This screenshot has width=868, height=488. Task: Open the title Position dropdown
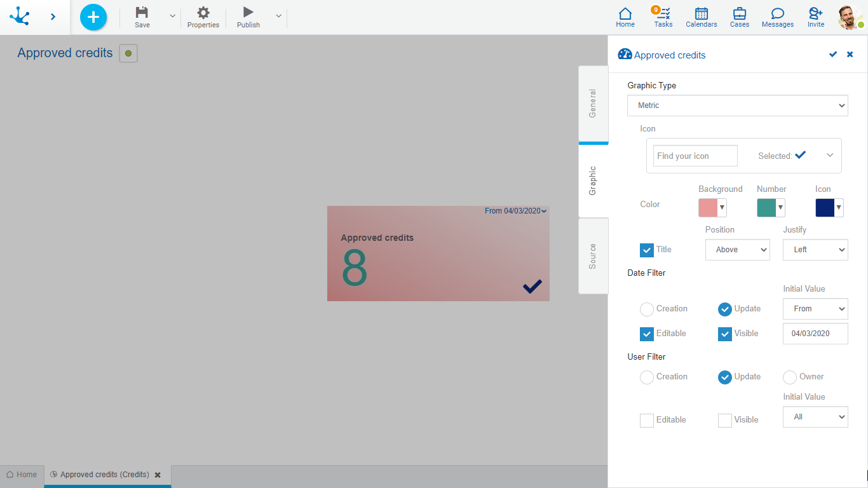737,250
